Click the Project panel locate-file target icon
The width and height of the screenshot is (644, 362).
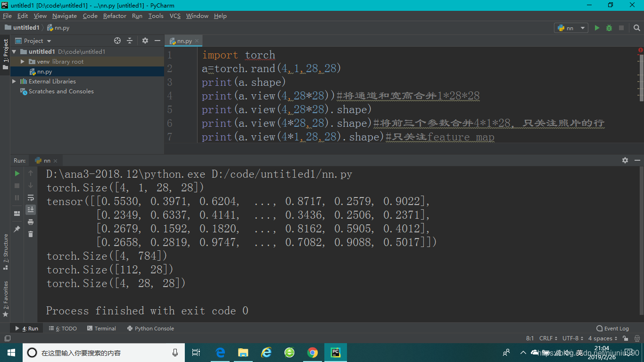click(x=117, y=41)
